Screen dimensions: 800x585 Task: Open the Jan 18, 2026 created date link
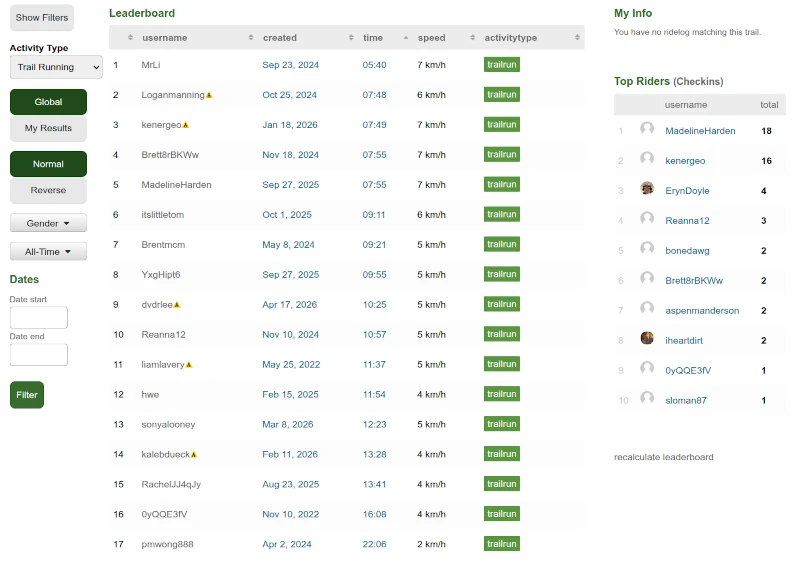(x=289, y=125)
